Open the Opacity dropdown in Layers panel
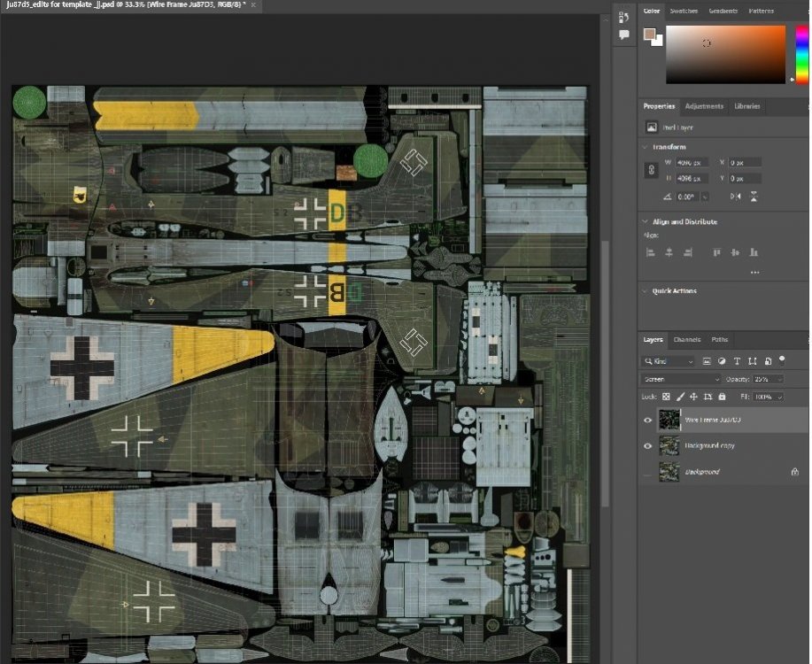 pos(778,379)
